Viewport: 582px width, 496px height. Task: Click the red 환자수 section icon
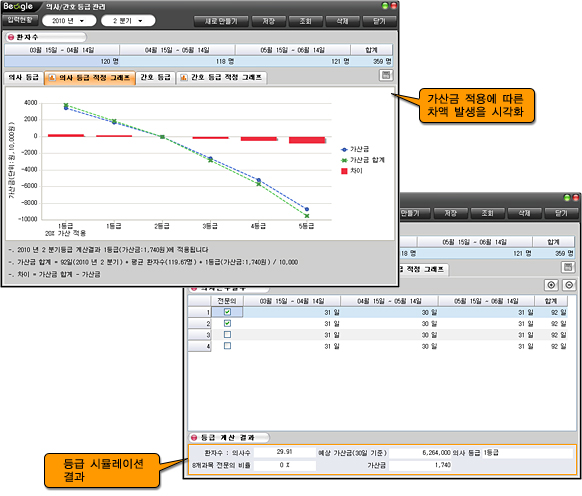(x=11, y=37)
